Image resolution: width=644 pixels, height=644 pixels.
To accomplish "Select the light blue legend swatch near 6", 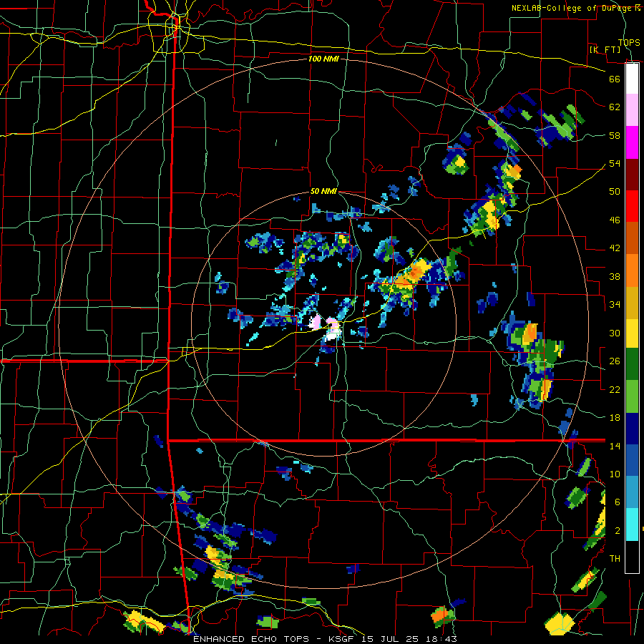I will click(632, 492).
